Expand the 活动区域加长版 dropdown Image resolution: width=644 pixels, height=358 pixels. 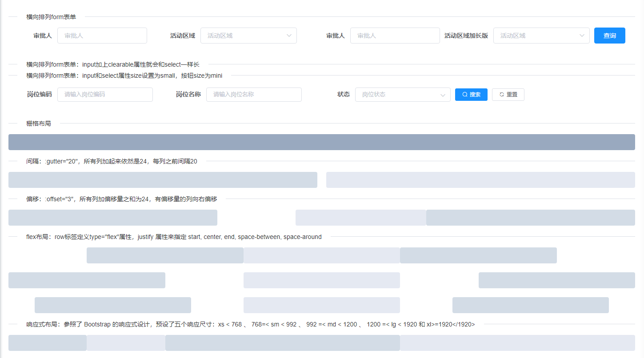coord(541,36)
